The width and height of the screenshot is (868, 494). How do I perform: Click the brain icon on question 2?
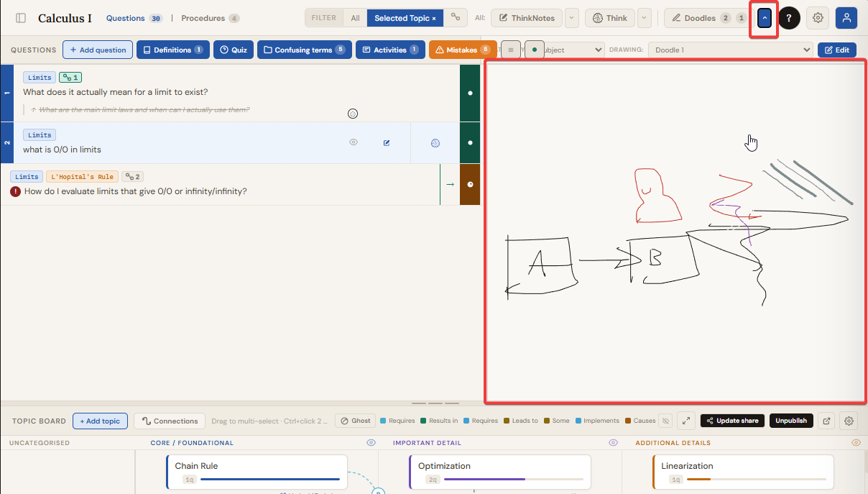click(435, 143)
